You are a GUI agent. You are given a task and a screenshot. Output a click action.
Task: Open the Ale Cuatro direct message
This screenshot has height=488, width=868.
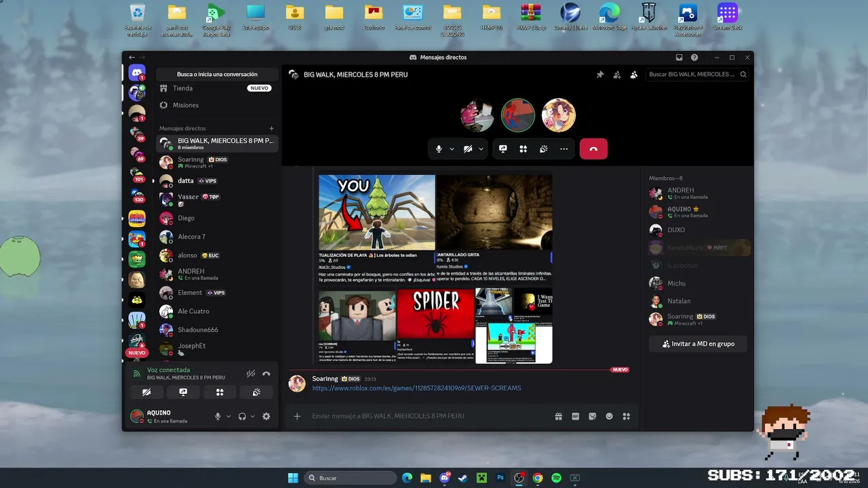[217, 311]
